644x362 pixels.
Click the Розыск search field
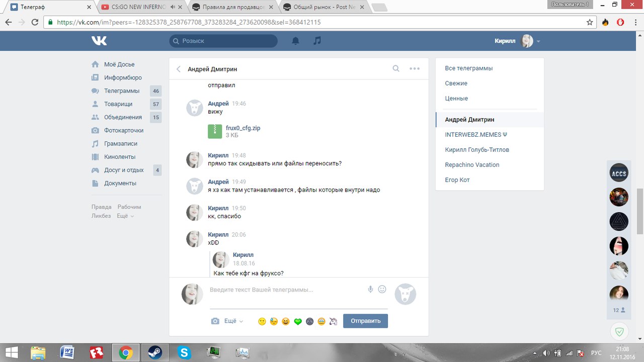pos(223,41)
